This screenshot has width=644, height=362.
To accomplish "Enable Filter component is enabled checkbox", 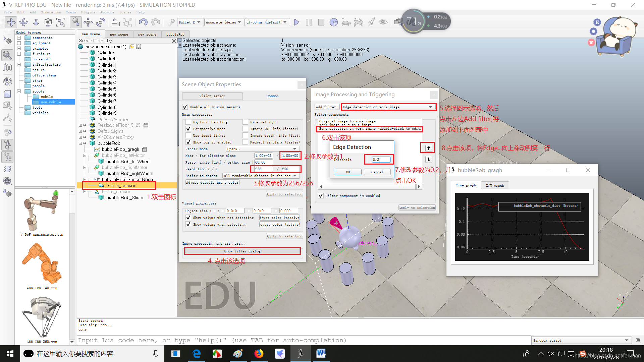I will click(321, 197).
